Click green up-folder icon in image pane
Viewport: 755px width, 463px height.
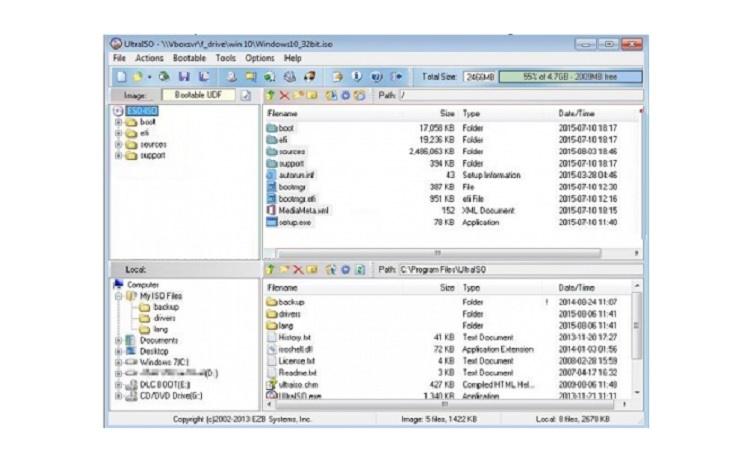point(270,95)
